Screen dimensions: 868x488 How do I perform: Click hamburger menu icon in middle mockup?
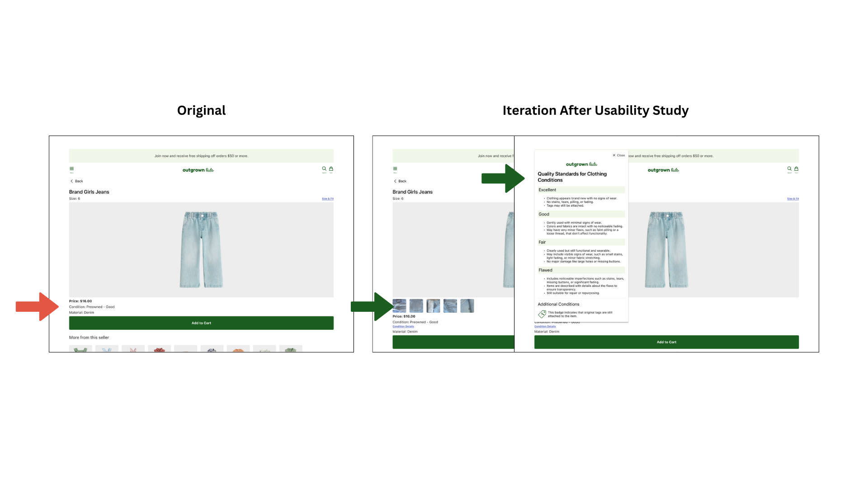395,169
